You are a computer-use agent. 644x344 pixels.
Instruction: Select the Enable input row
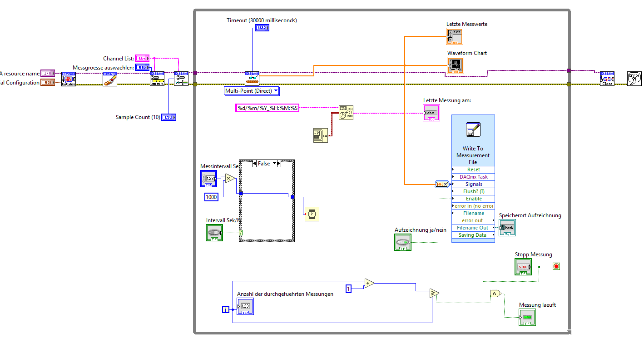coord(473,199)
